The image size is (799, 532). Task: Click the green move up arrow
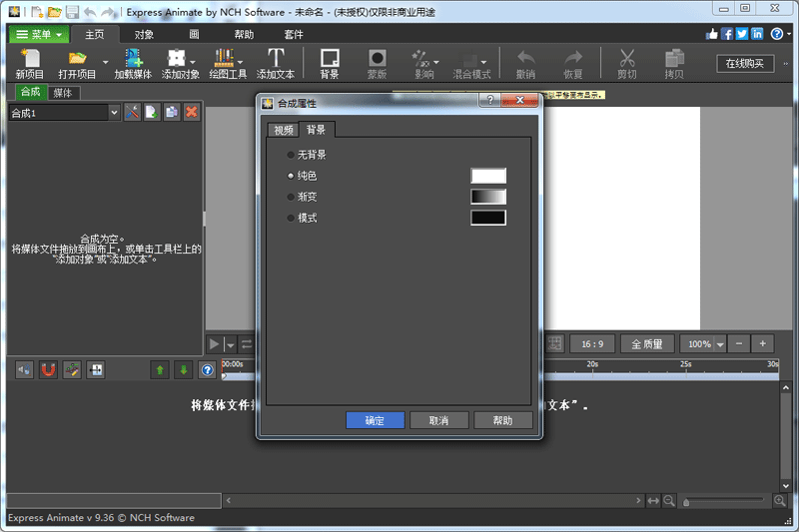point(160,370)
